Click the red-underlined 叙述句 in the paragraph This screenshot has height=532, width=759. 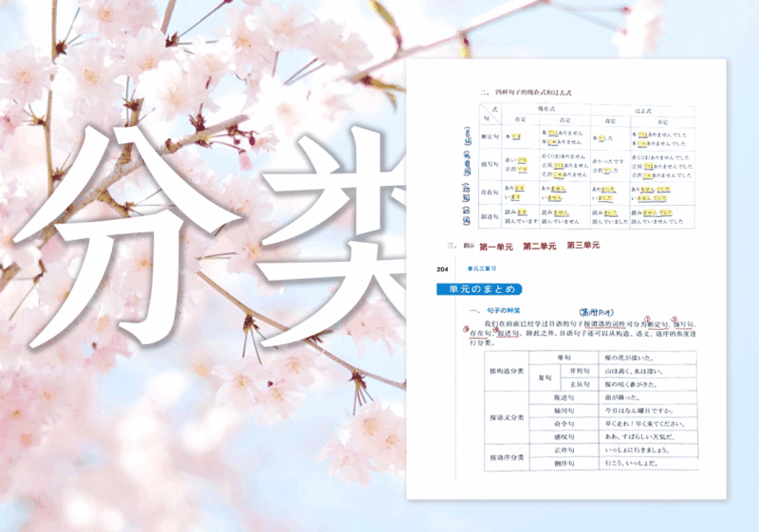(x=508, y=333)
